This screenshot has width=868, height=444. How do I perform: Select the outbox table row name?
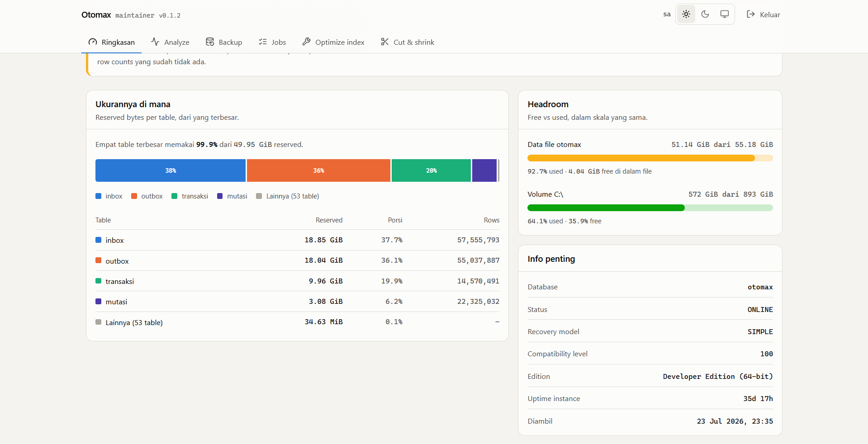pyautogui.click(x=117, y=261)
